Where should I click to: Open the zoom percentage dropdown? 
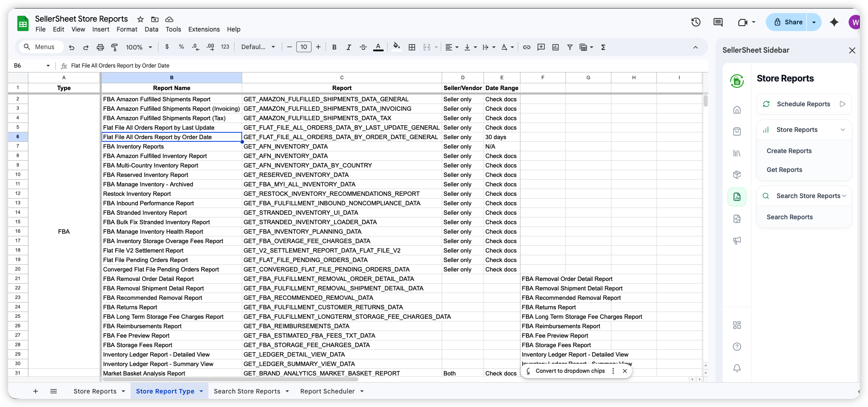pyautogui.click(x=139, y=47)
